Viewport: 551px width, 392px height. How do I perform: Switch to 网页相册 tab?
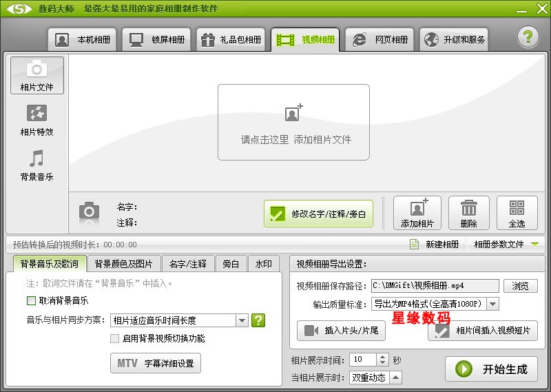click(380, 39)
